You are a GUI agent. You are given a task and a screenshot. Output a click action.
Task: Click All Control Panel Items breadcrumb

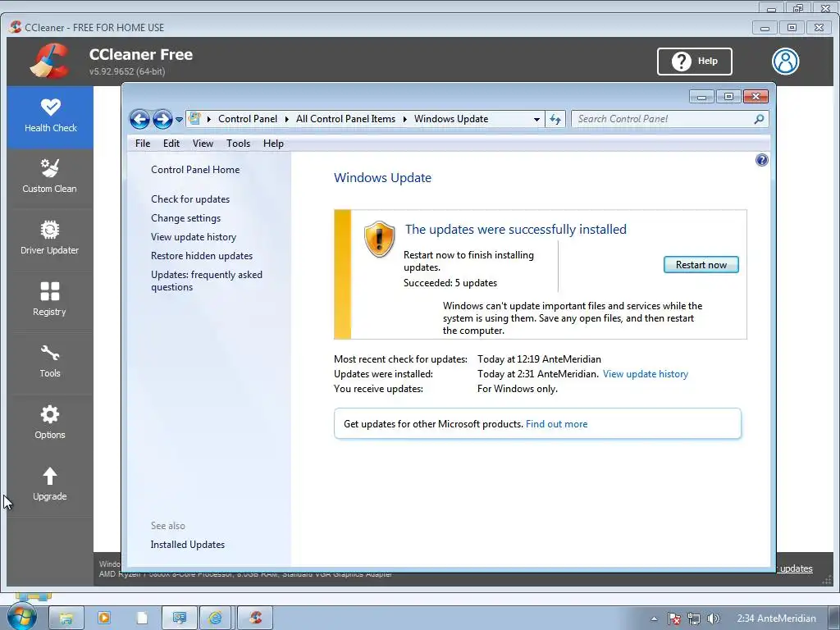point(345,119)
